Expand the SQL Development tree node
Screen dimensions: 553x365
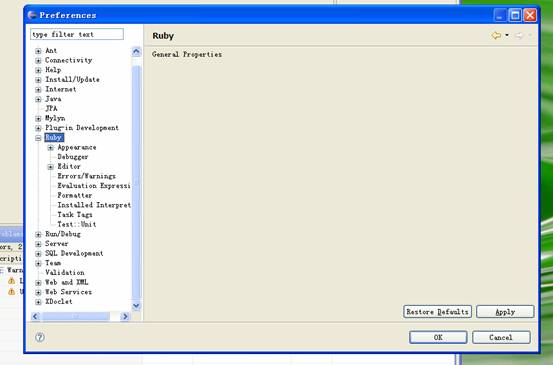(x=38, y=254)
